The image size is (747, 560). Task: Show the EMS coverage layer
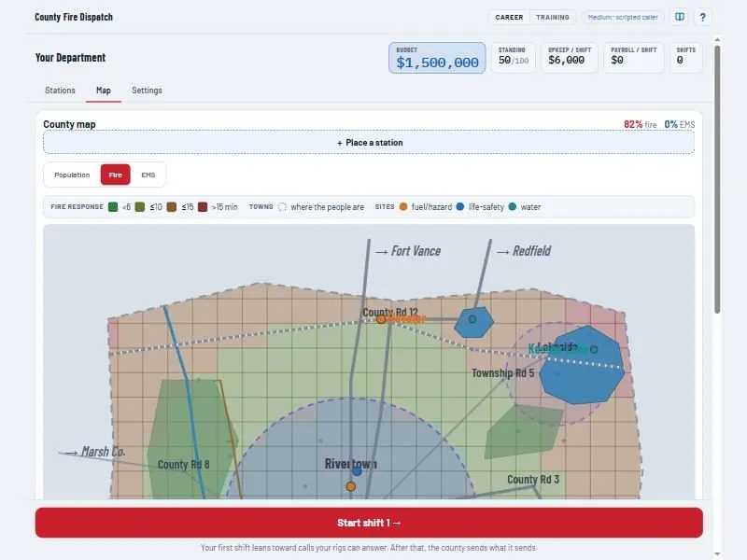(x=148, y=175)
